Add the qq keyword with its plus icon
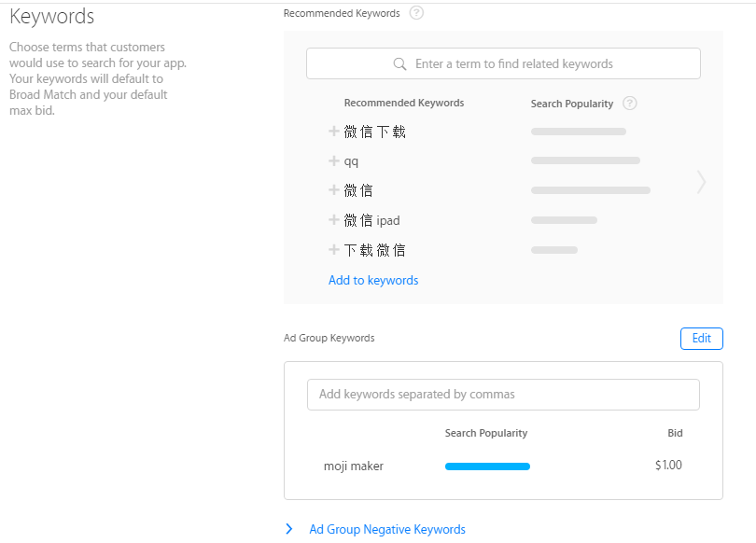This screenshot has width=756, height=543. (333, 160)
